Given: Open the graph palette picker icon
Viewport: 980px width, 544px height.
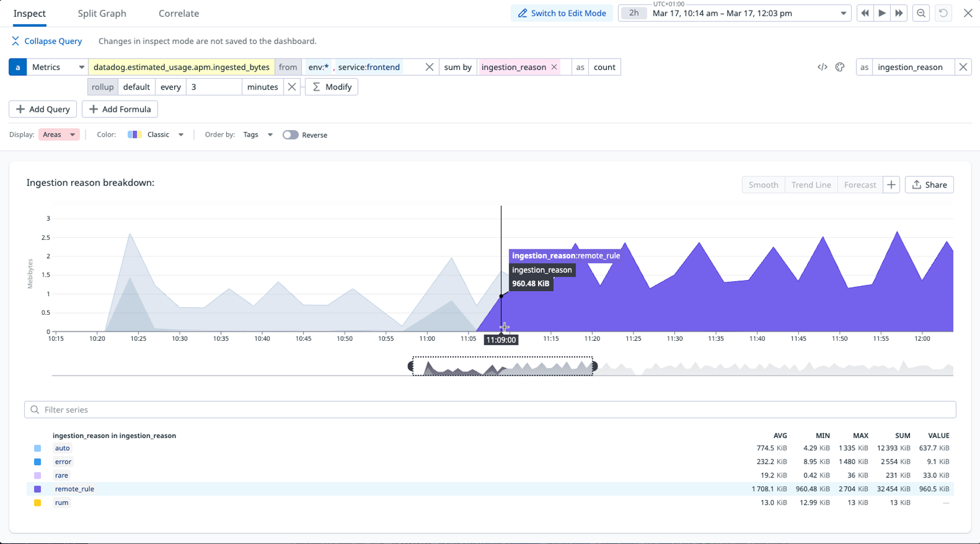Looking at the screenshot, I should [x=840, y=67].
